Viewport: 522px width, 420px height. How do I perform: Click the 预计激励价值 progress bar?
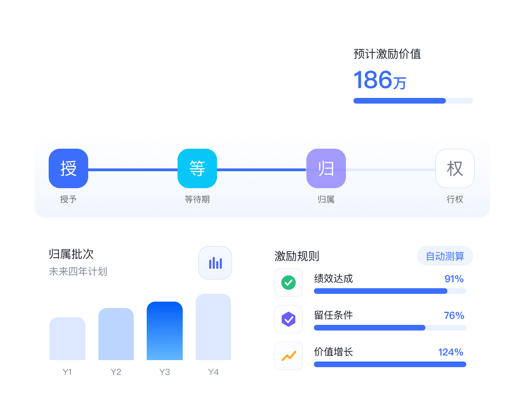click(413, 101)
